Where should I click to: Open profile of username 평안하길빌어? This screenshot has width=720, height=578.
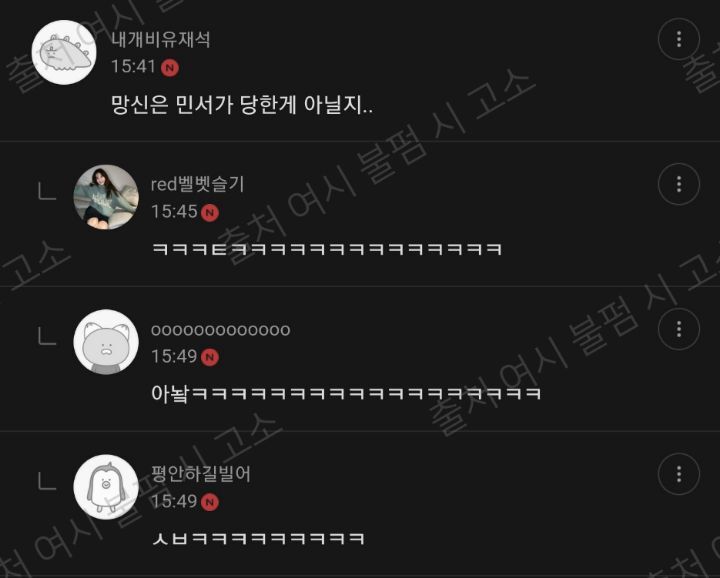(x=201, y=474)
